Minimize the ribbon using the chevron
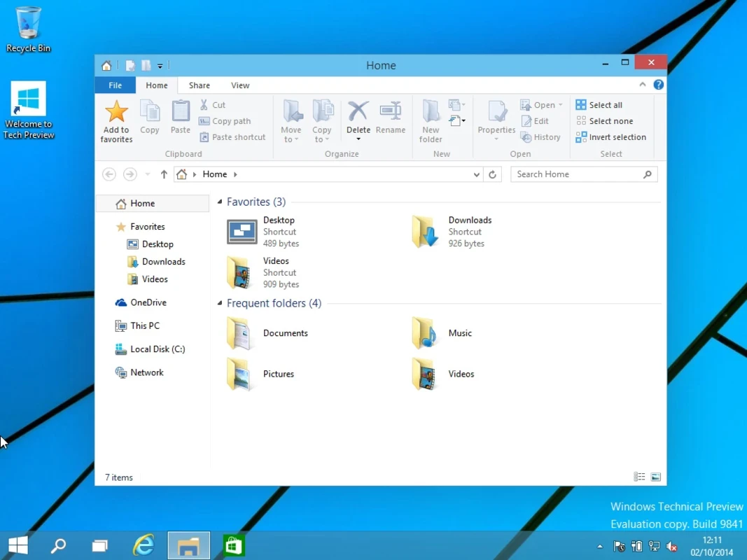Viewport: 747px width, 560px height. coord(643,85)
